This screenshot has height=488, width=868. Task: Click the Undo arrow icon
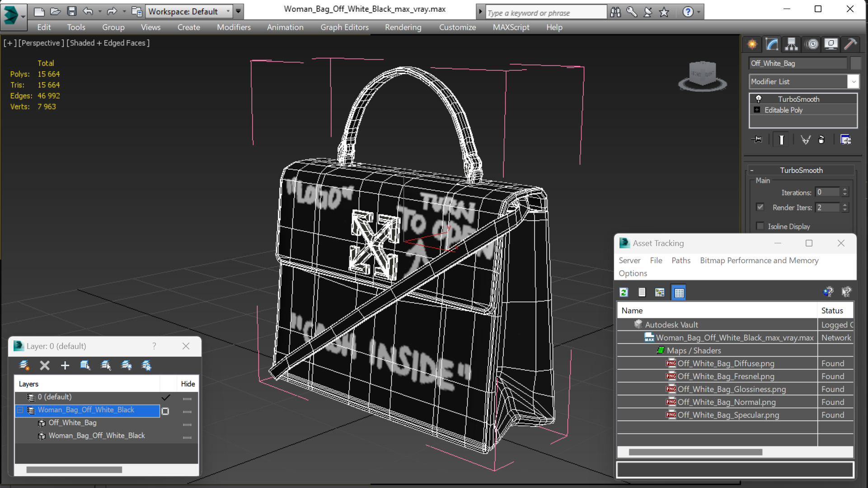click(88, 11)
